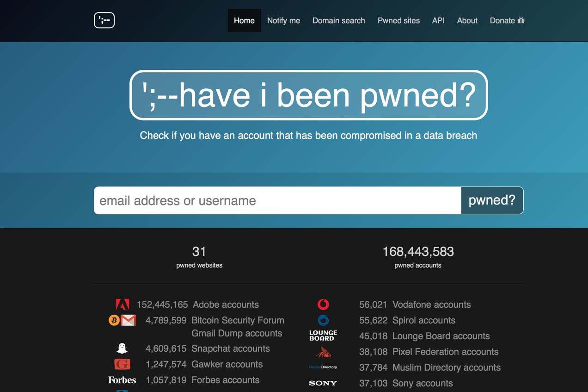
Task: Select the Lounge Board accounts entry
Action: point(441,336)
